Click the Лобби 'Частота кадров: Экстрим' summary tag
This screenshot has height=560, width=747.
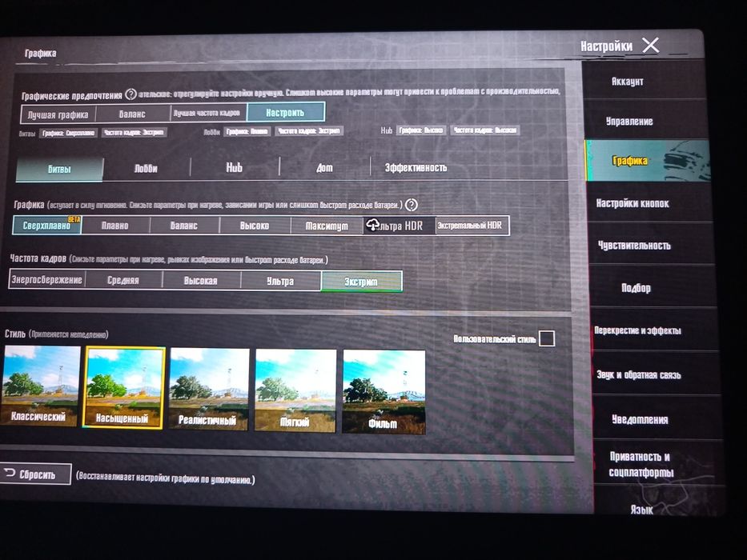309,130
